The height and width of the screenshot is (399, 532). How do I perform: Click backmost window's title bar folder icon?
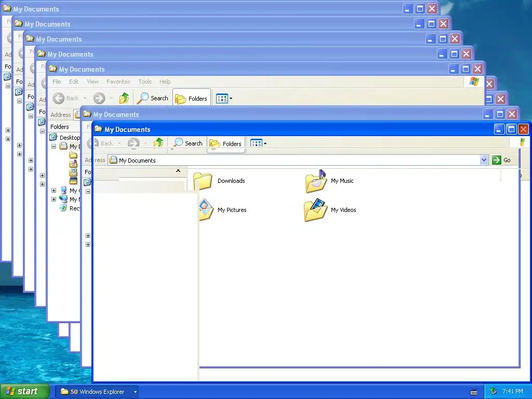coord(7,8)
